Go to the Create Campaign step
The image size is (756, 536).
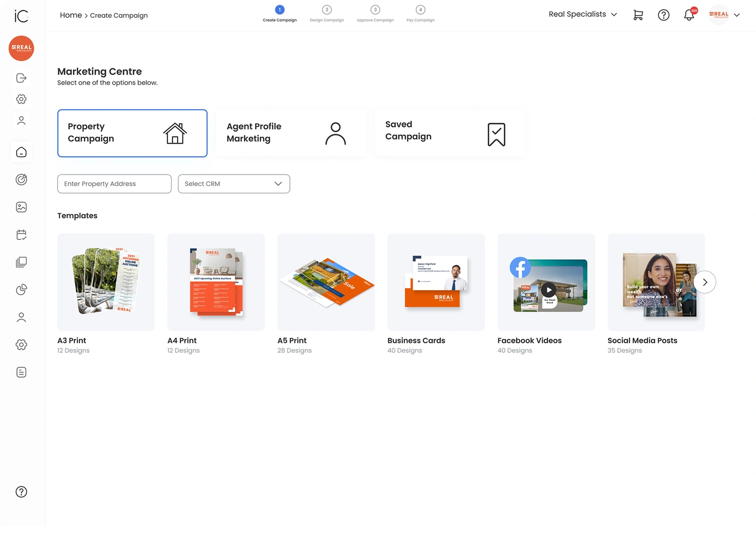point(280,14)
